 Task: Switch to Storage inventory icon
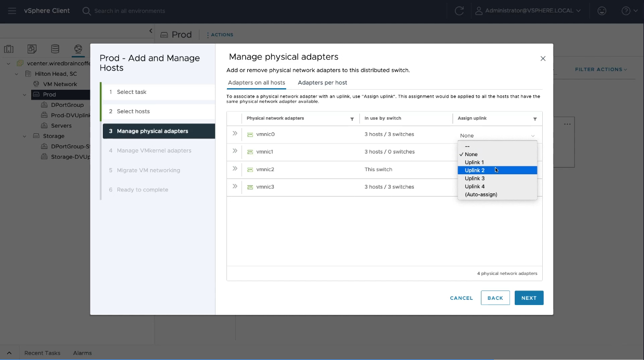pyautogui.click(x=55, y=49)
